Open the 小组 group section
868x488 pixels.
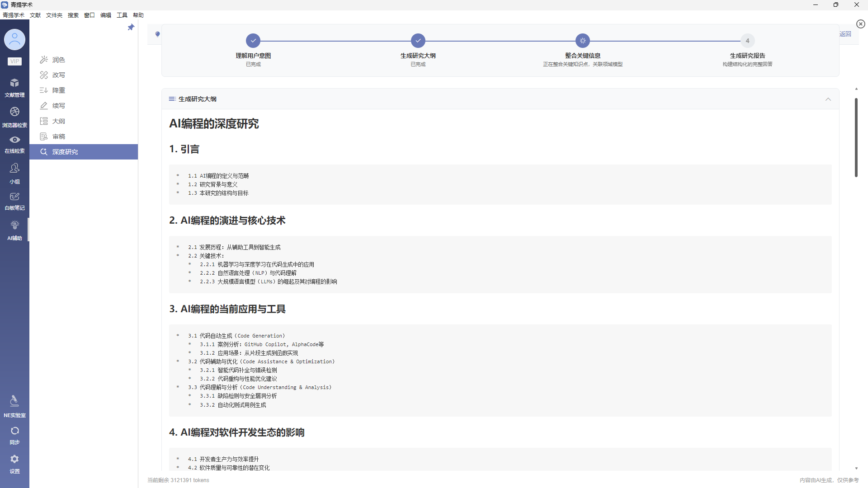click(14, 173)
